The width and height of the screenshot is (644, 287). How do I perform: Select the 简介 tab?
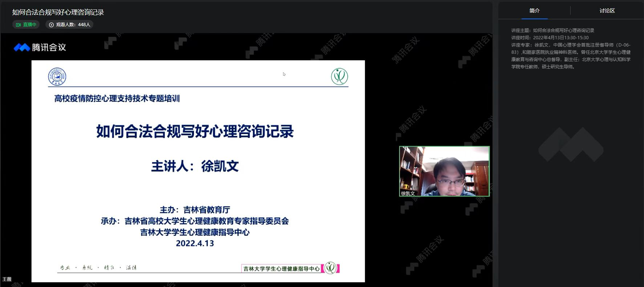534,11
